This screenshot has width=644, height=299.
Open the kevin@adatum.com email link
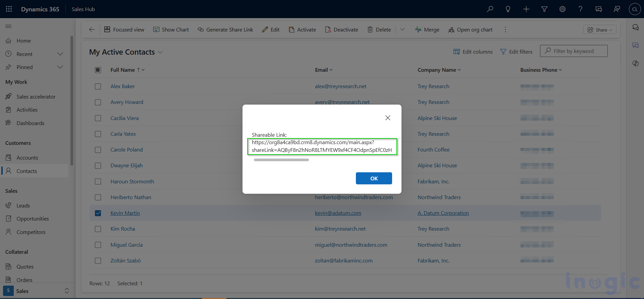point(338,213)
